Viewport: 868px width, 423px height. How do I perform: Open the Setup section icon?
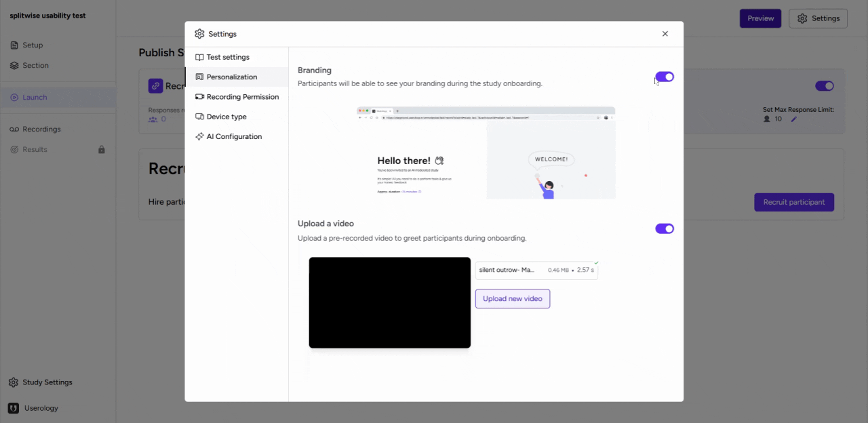14,45
